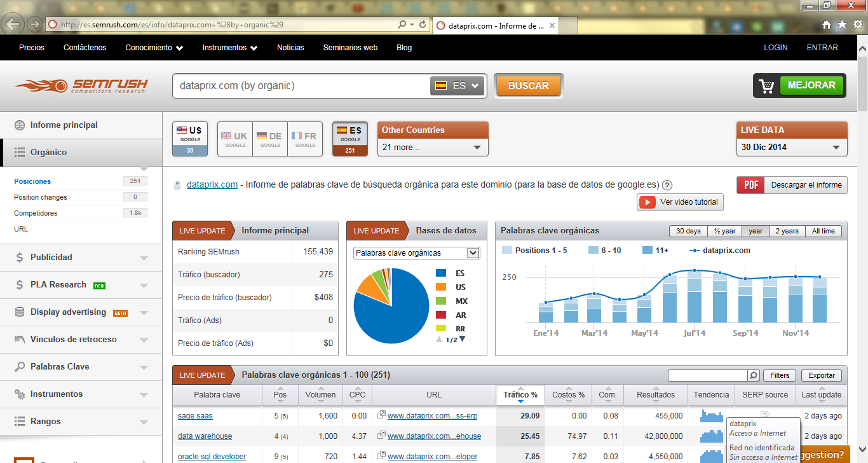The width and height of the screenshot is (868, 463).
Task: Click the YouTube video tutorial icon
Action: coord(648,202)
